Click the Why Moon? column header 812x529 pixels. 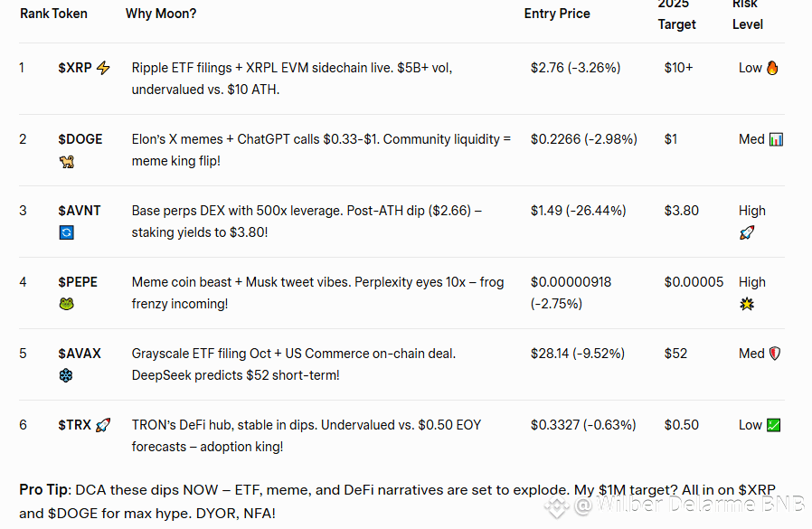coord(161,14)
